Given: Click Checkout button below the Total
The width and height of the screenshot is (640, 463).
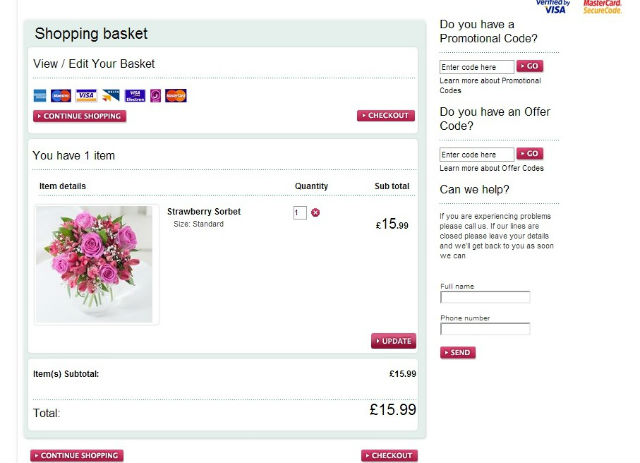Looking at the screenshot, I should coord(389,456).
